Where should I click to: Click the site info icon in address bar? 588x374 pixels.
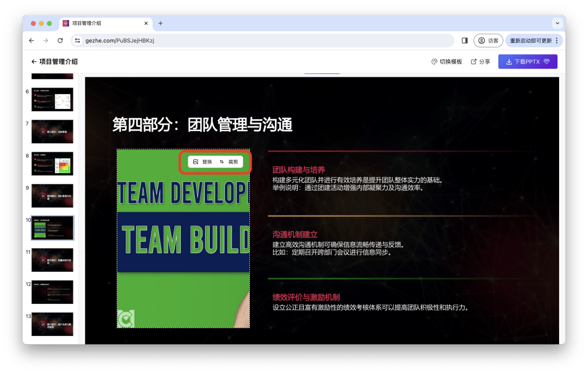77,40
